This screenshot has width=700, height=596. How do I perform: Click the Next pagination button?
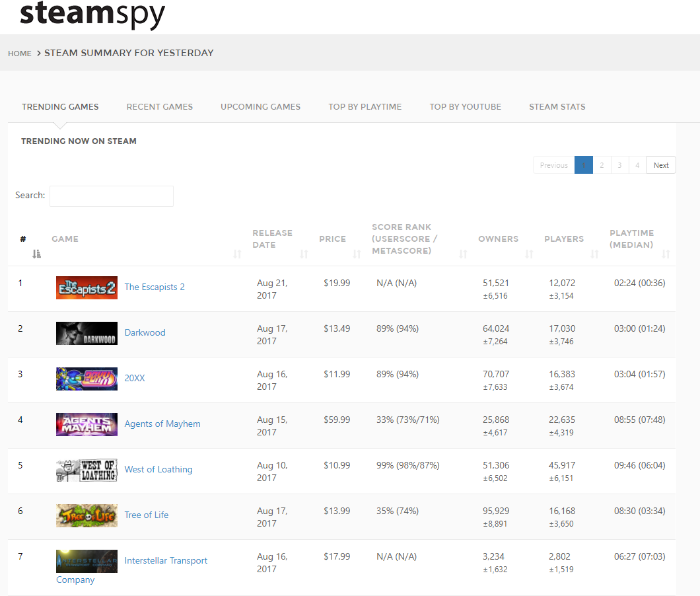pos(661,165)
